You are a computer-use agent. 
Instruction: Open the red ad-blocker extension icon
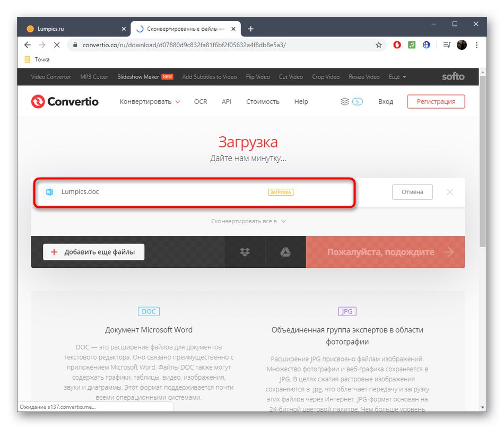click(x=397, y=45)
